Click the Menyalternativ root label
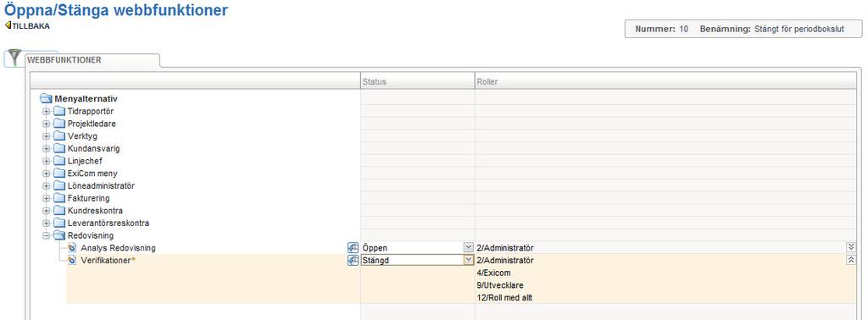 [x=86, y=99]
